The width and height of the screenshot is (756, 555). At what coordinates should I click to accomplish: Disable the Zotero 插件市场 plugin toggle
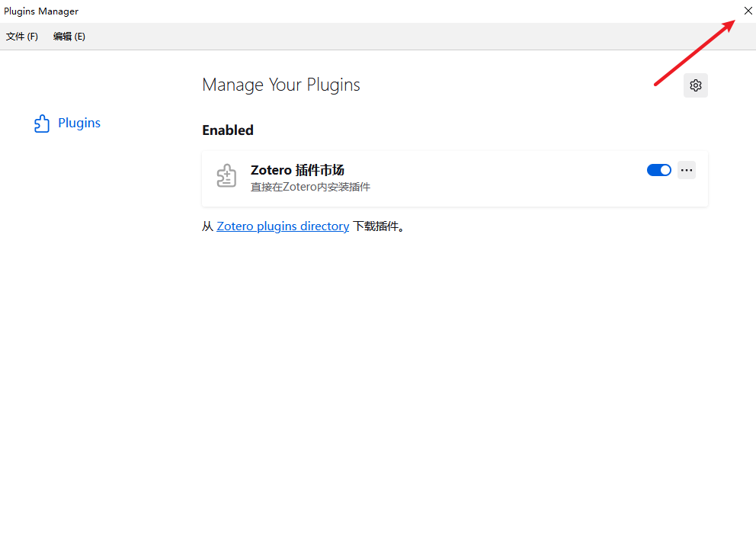658,170
